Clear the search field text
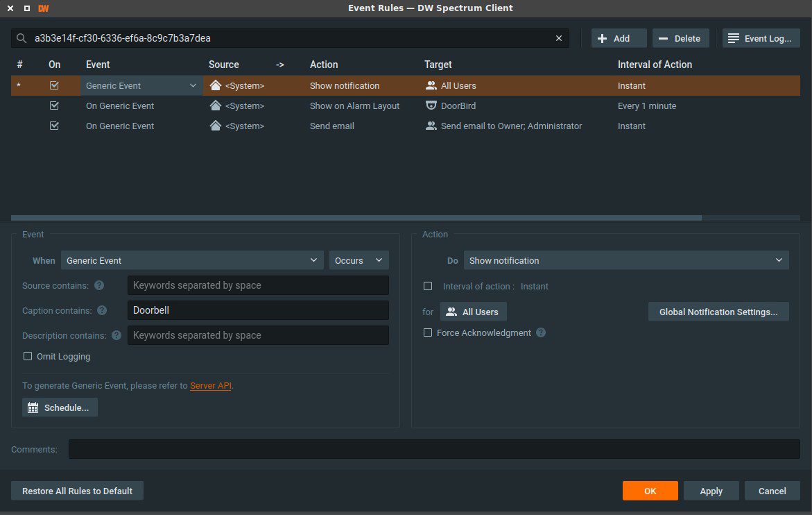 [559, 38]
